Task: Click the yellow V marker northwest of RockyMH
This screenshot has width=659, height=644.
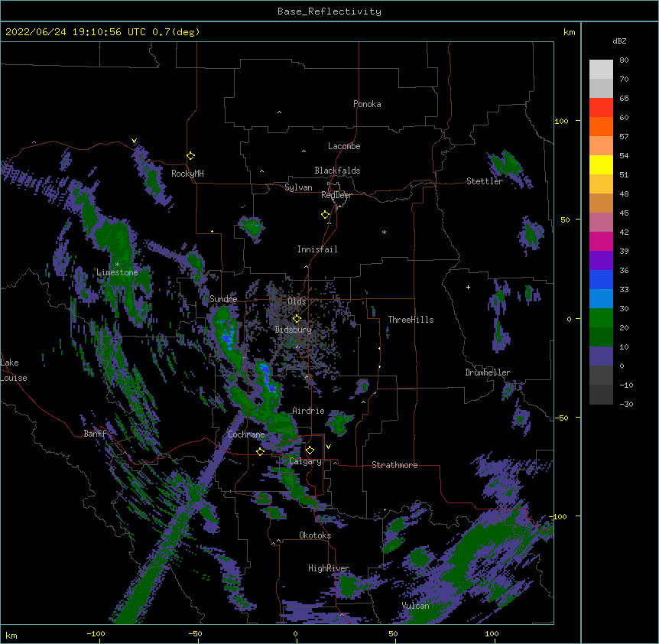Action: click(134, 141)
